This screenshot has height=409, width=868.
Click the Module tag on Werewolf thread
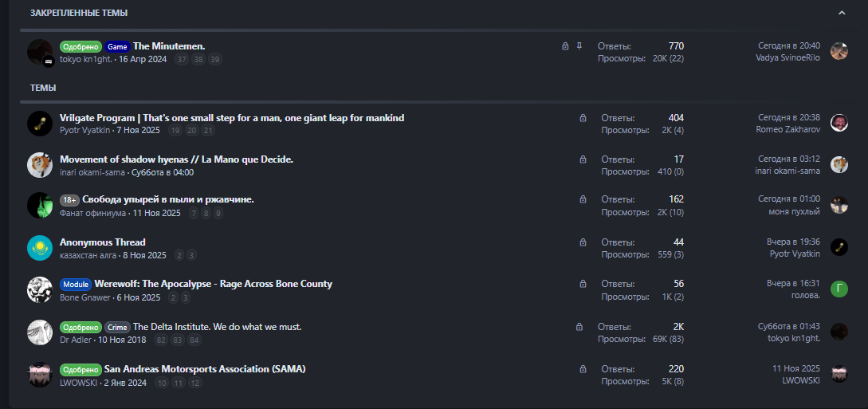point(76,284)
